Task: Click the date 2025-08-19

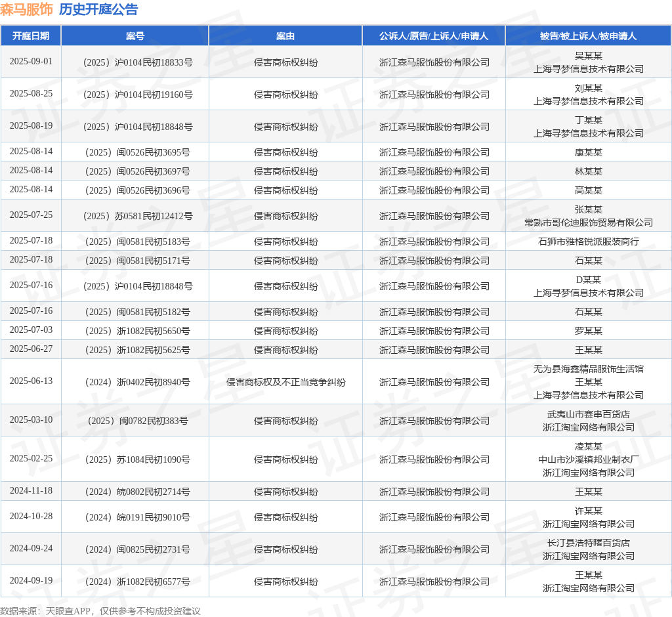Action: tap(31, 125)
